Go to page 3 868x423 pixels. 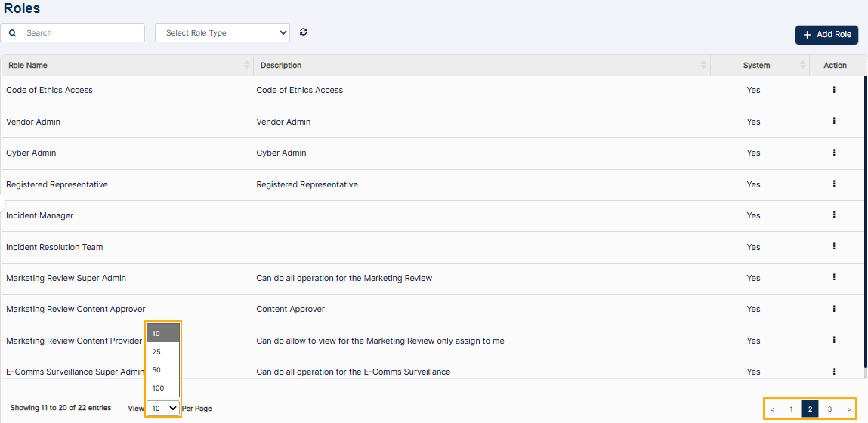pyautogui.click(x=829, y=409)
